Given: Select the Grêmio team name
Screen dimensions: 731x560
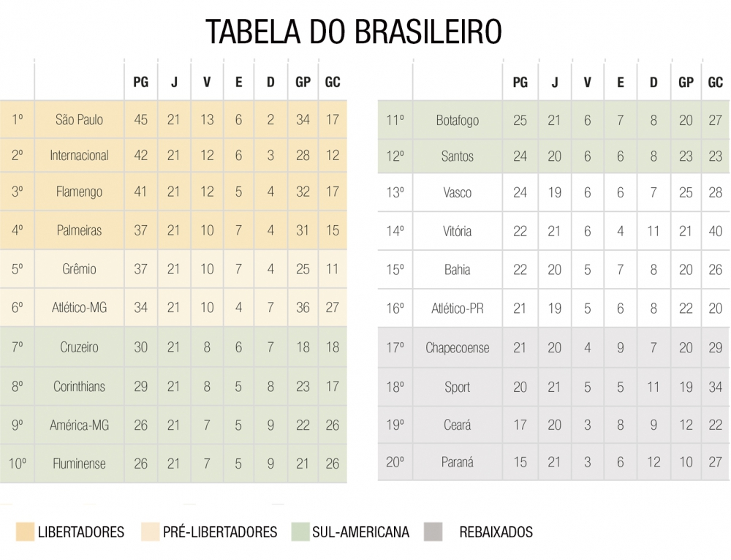Looking at the screenshot, I should click(x=79, y=268).
